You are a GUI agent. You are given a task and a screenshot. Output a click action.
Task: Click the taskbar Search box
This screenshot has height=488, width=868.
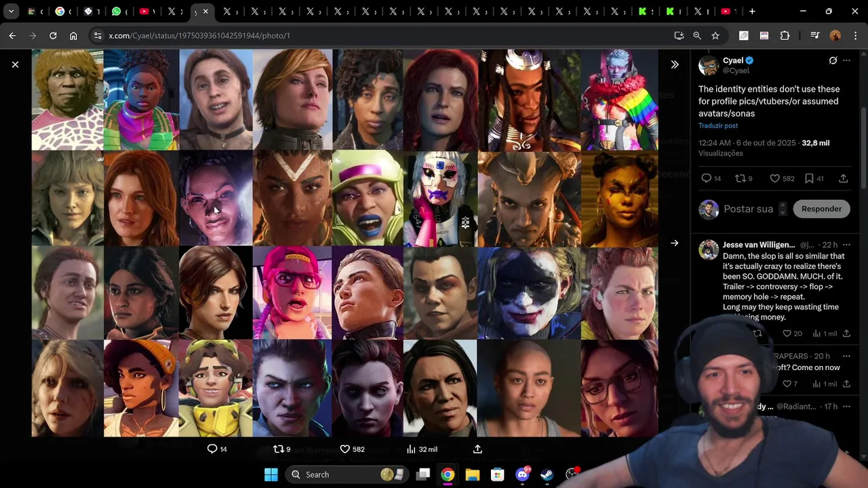(347, 474)
